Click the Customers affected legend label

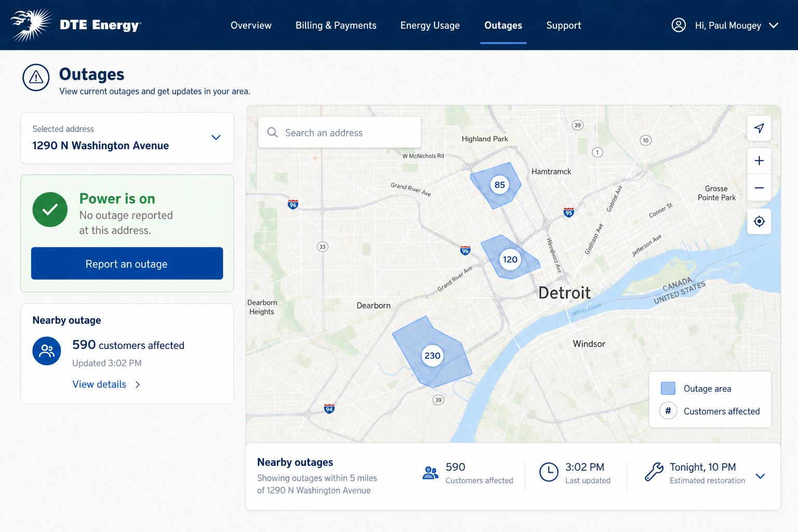(722, 411)
